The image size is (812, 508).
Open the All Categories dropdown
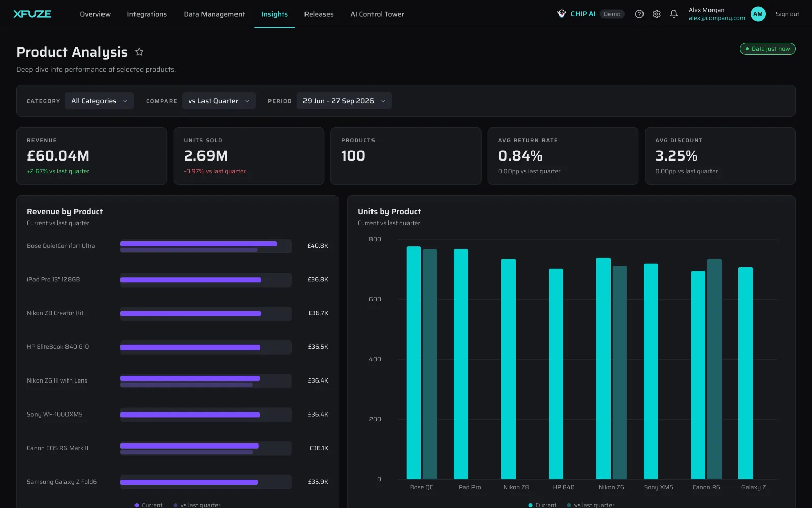point(99,101)
